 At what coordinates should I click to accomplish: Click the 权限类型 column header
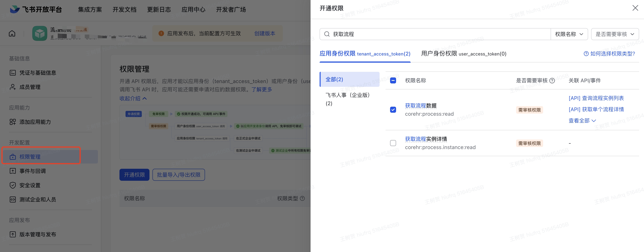click(x=287, y=198)
